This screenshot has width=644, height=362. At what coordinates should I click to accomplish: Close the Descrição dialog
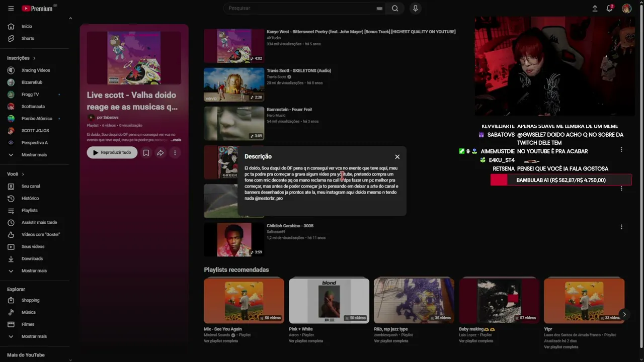tap(397, 157)
